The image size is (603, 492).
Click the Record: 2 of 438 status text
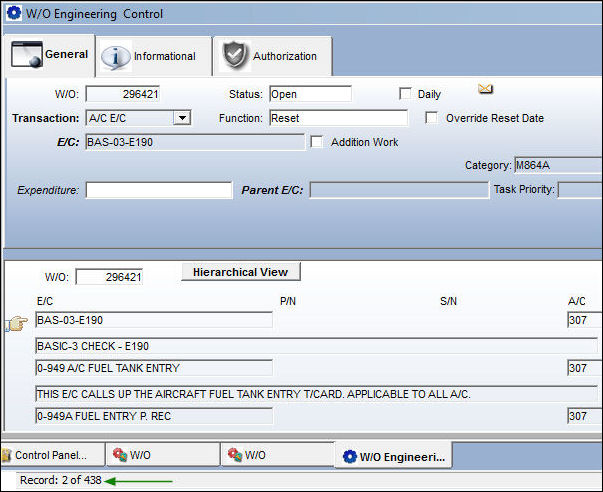[60, 480]
